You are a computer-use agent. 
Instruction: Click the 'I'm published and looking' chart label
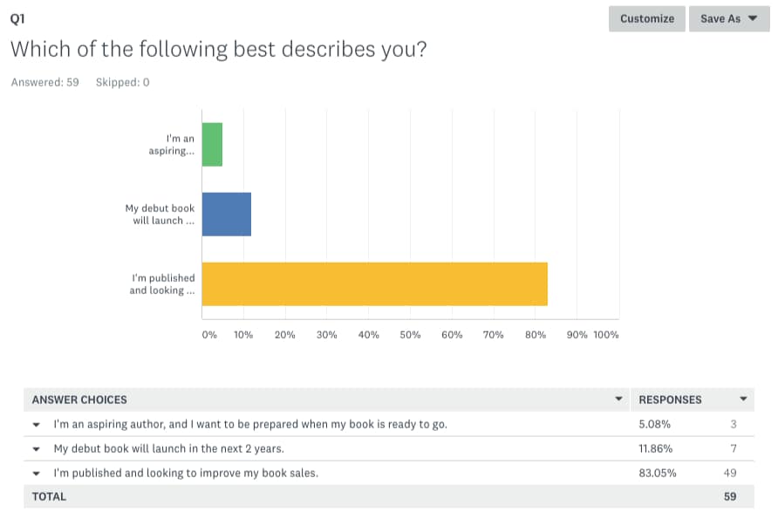pyautogui.click(x=162, y=283)
